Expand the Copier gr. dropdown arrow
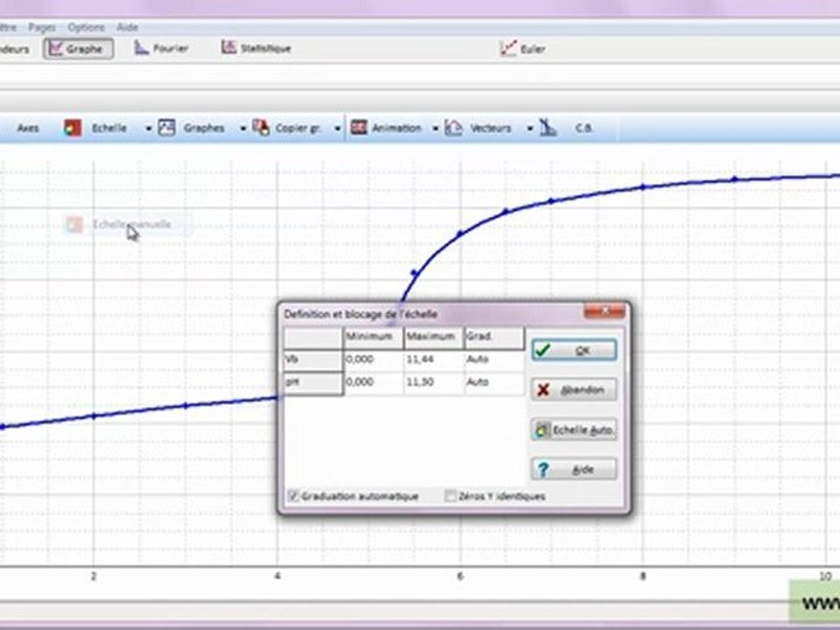This screenshot has height=630, width=840. click(x=338, y=129)
